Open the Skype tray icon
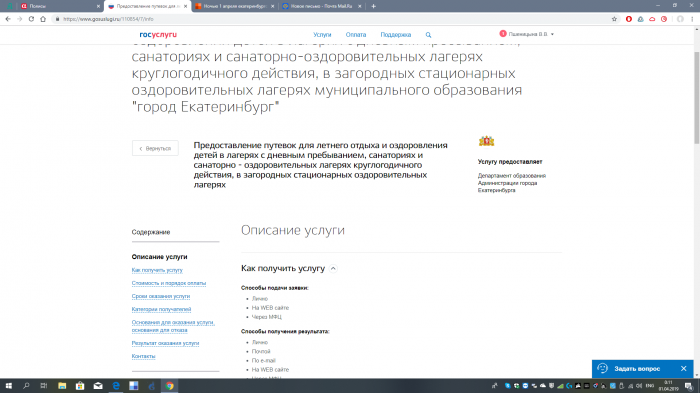This screenshot has width=700, height=393. coord(508,386)
